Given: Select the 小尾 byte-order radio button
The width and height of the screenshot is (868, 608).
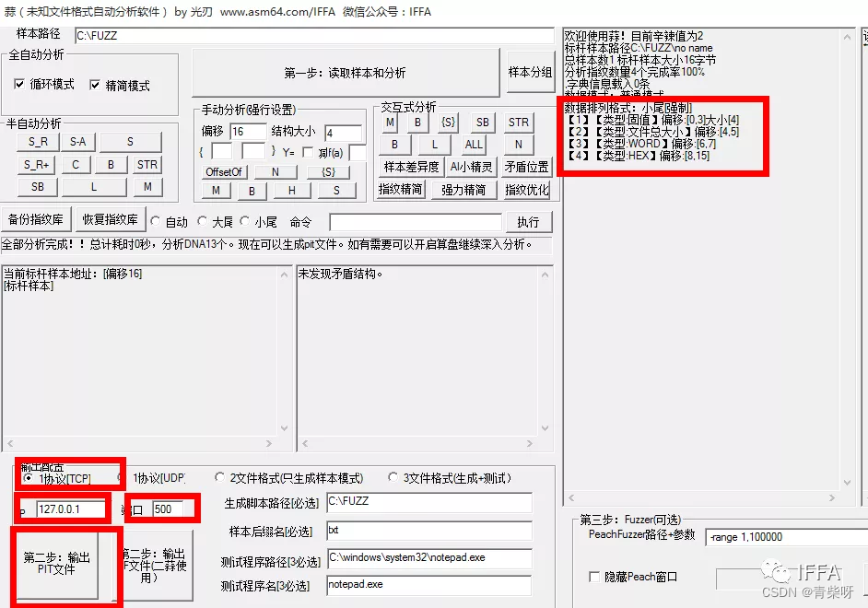Looking at the screenshot, I should 244,221.
